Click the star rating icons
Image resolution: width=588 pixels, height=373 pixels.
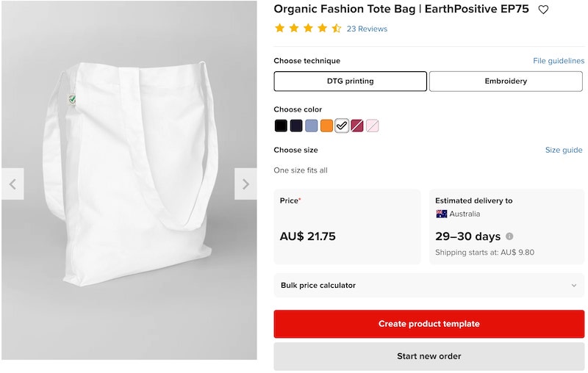(x=307, y=29)
